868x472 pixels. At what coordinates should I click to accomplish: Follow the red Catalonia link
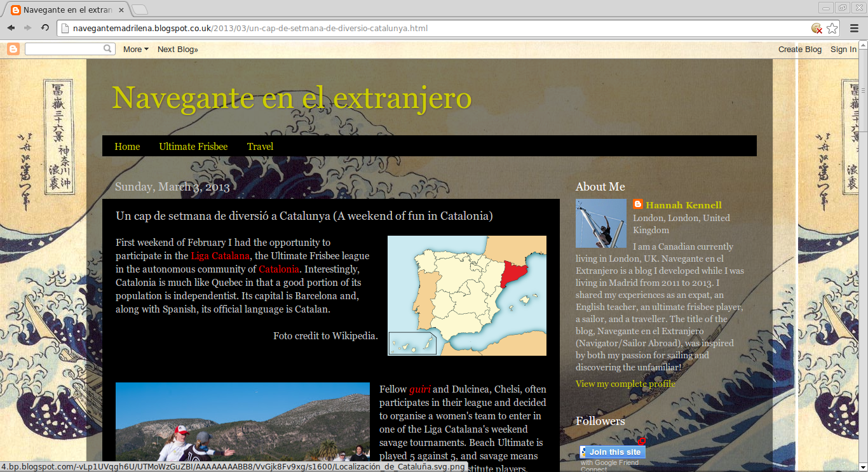[x=279, y=269]
